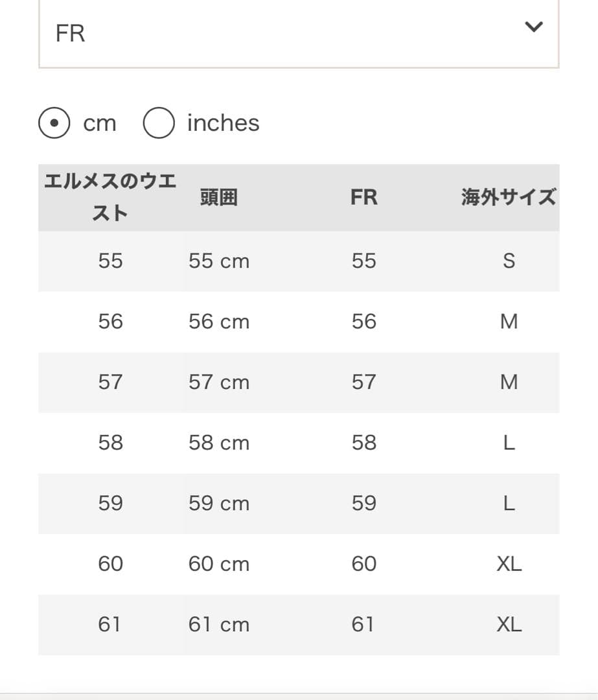The height and width of the screenshot is (700, 598).
Task: Select the cm radio button
Action: (54, 123)
